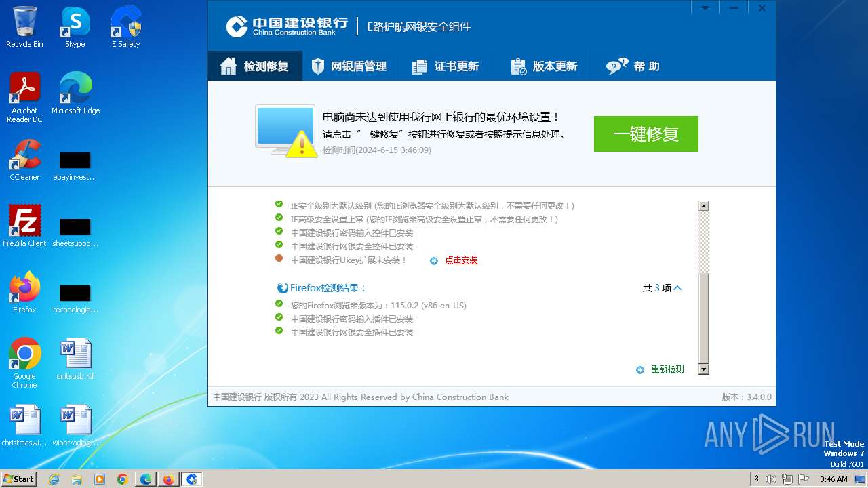The height and width of the screenshot is (488, 868).
Task: Select the sheetsuppo desktop file
Action: 75,232
